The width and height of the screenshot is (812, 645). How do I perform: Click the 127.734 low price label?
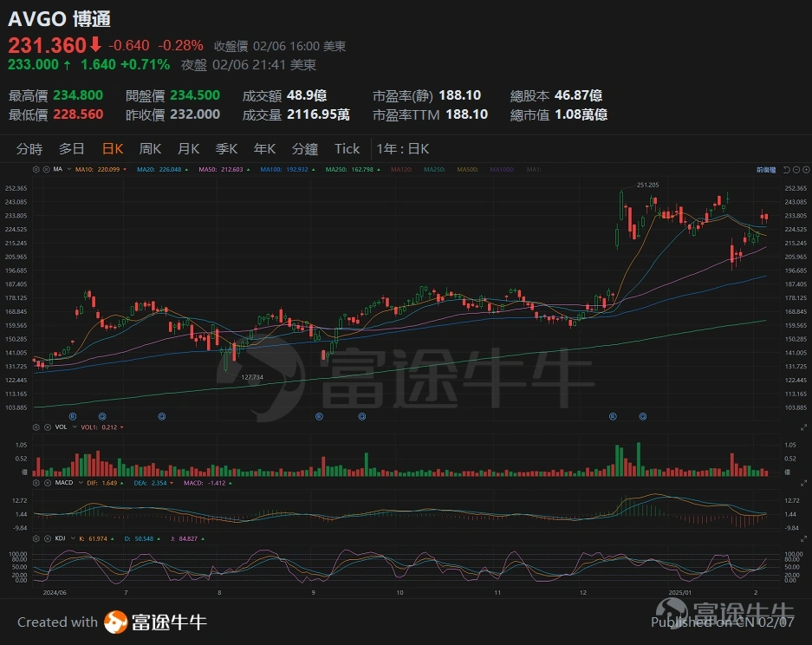tap(252, 377)
